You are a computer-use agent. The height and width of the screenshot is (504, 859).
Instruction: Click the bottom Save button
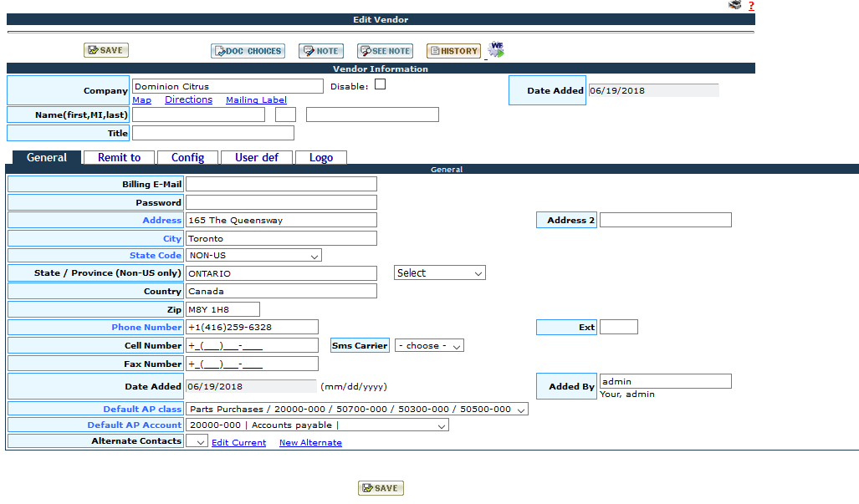(x=381, y=488)
